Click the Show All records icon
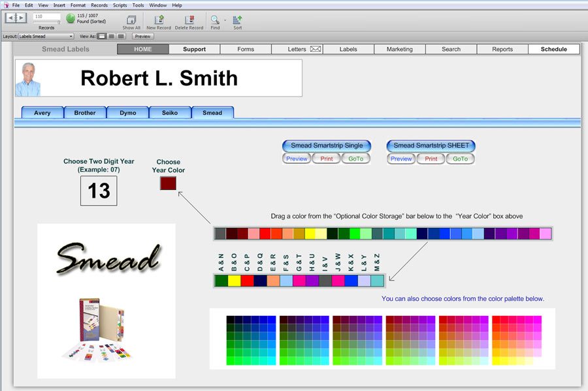The width and height of the screenshot is (588, 391). pyautogui.click(x=131, y=20)
